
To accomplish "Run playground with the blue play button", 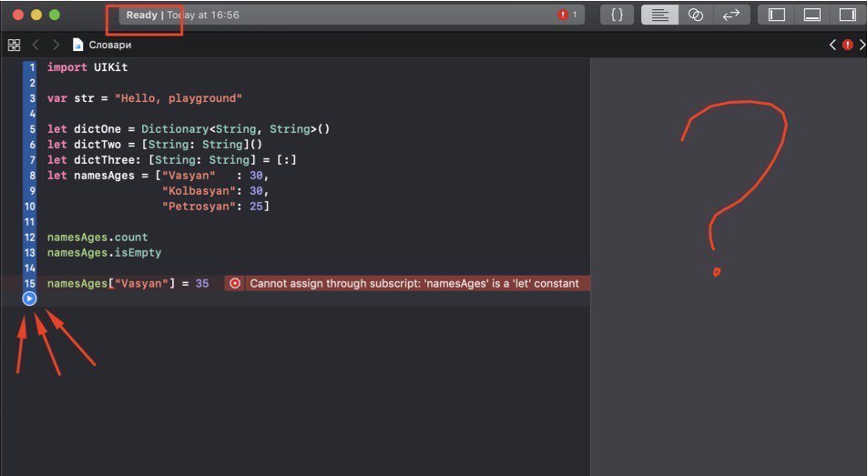I will [29, 299].
